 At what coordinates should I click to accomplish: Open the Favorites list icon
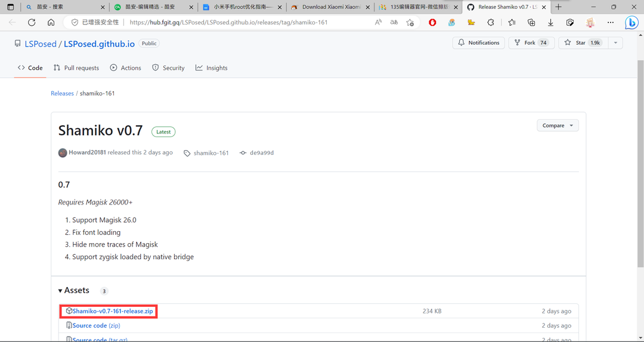click(512, 23)
